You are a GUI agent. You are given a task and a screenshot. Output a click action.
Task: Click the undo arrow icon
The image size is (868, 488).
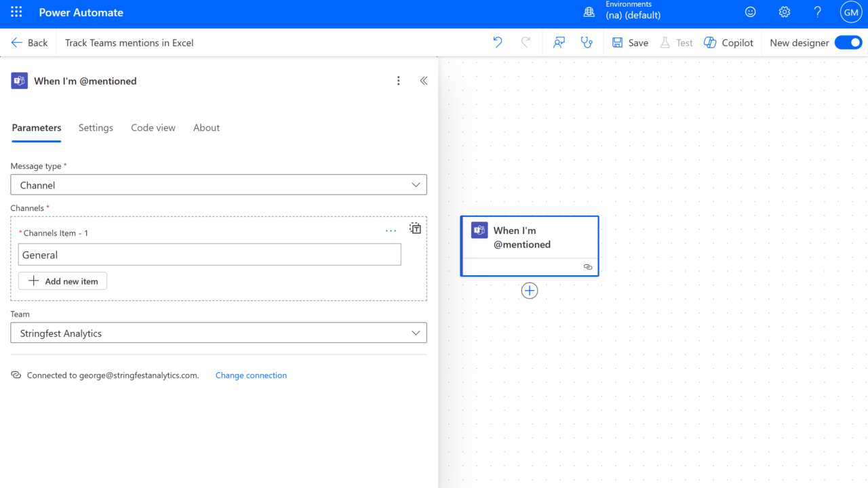click(498, 43)
